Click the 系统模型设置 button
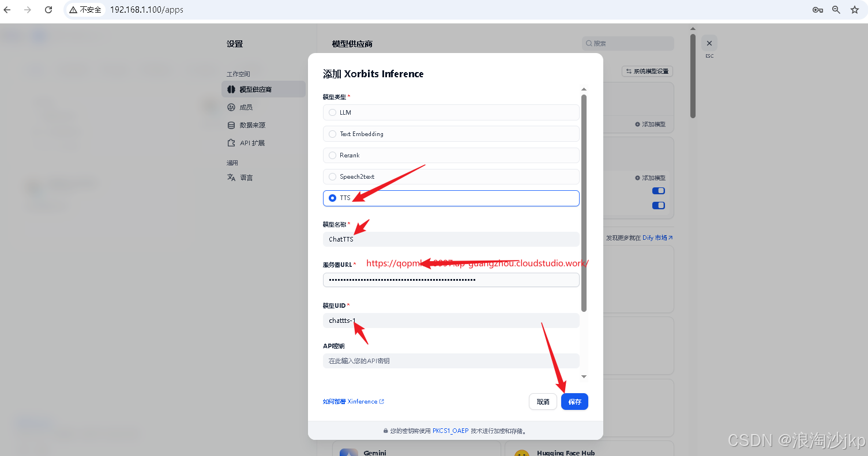 click(648, 71)
